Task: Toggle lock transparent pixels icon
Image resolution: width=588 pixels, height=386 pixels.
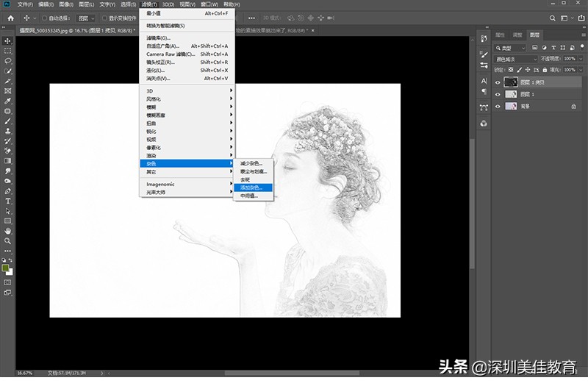Action: click(x=511, y=70)
